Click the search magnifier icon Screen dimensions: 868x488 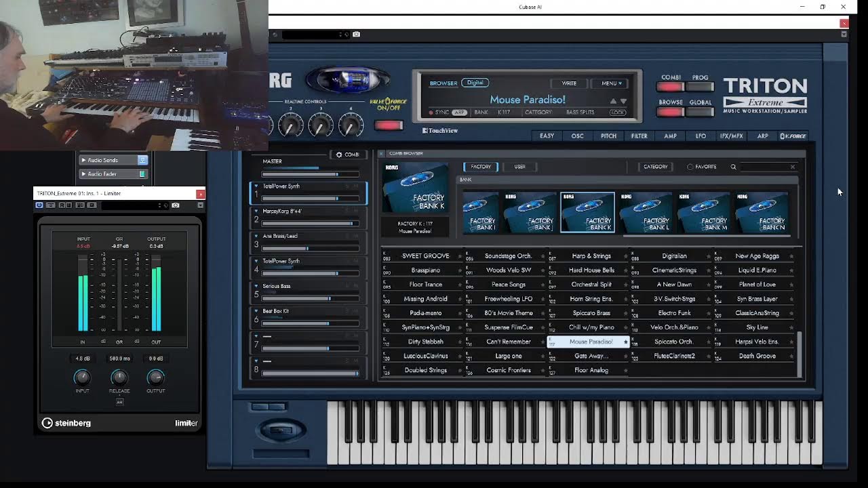tap(733, 167)
